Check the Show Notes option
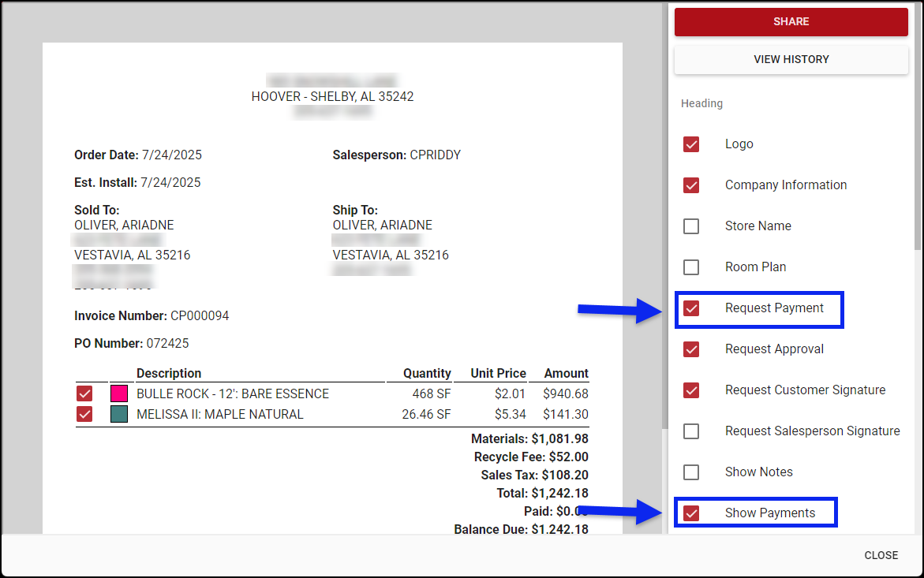The height and width of the screenshot is (578, 924). [x=691, y=472]
